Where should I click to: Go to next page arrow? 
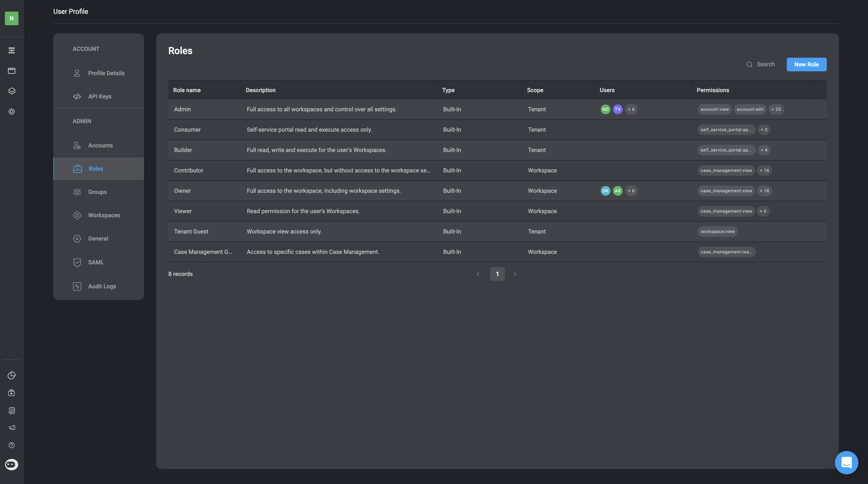click(514, 274)
